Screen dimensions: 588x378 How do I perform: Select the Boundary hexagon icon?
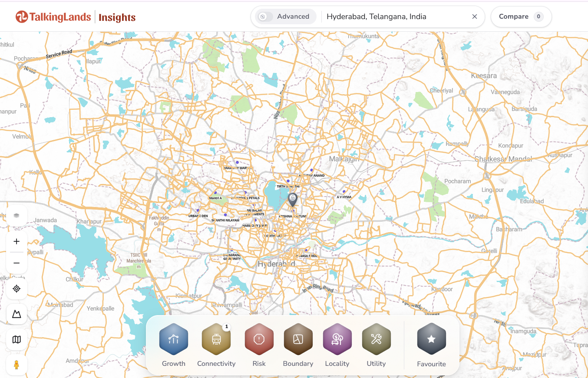pos(298,339)
